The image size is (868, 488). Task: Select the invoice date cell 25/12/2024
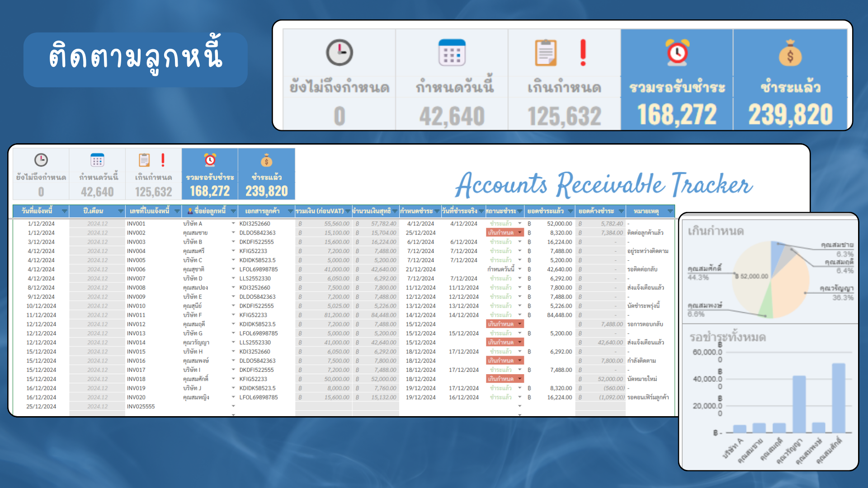point(41,406)
